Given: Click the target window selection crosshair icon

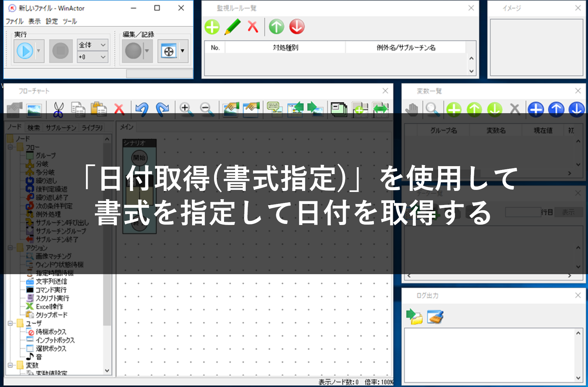Looking at the screenshot, I should [x=169, y=51].
